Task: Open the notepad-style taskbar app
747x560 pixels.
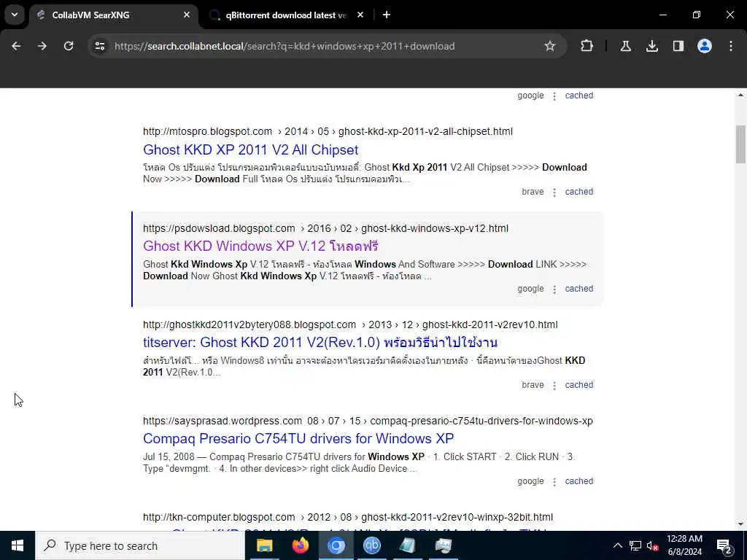Action: click(x=407, y=545)
